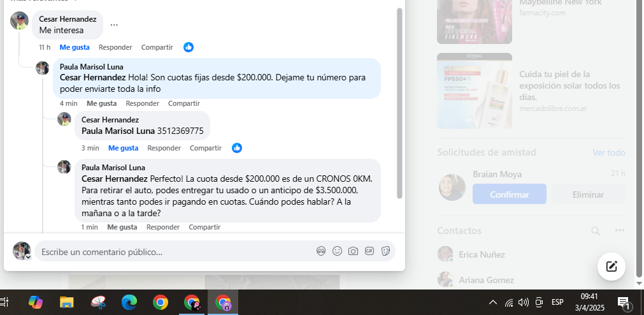Open Task View button in taskbar
Viewport: 644px width, 315px height.
4,303
